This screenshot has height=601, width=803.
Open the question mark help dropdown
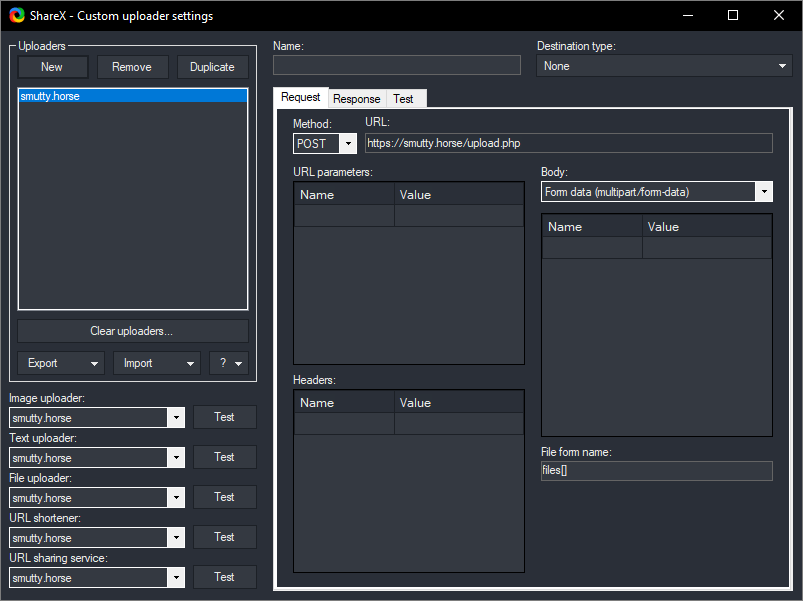[228, 363]
